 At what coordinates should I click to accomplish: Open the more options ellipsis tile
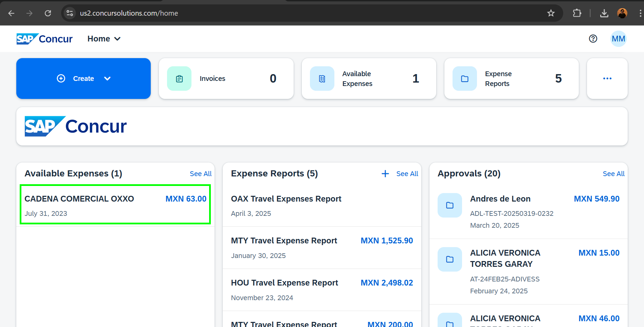click(x=607, y=79)
